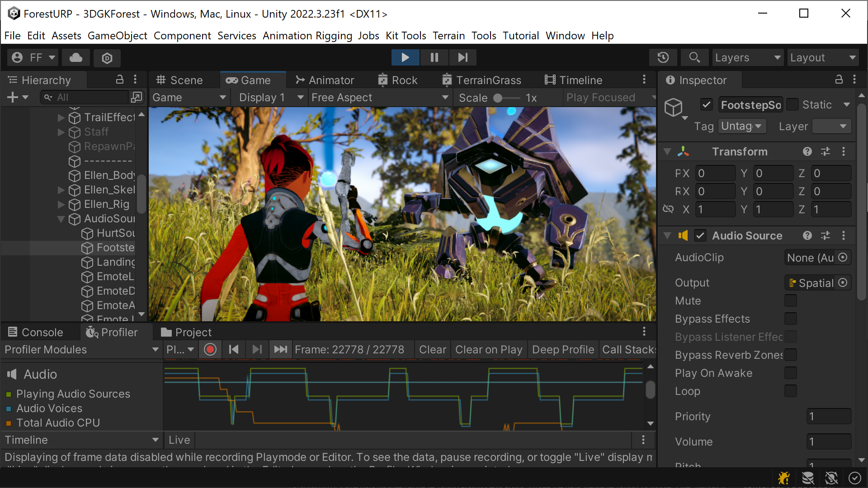This screenshot has height=488, width=868.
Task: Enable the Loop checkbox
Action: point(791,391)
